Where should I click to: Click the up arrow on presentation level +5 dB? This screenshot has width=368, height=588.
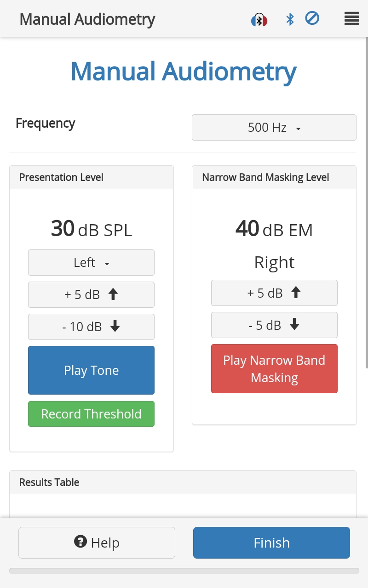(x=113, y=294)
